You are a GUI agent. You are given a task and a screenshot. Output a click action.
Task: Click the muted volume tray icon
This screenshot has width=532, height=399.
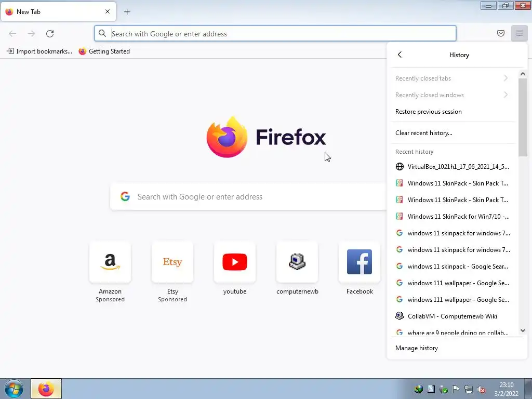coord(481,390)
